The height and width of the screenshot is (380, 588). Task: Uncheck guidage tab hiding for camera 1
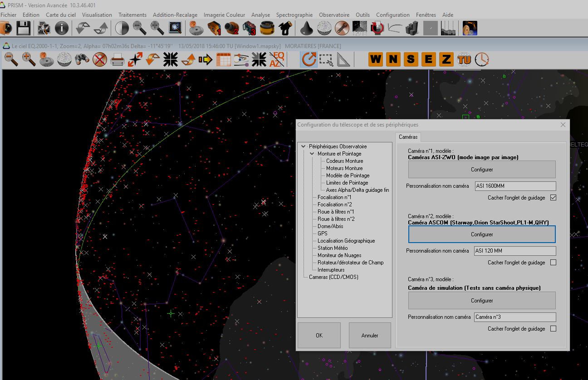pyautogui.click(x=553, y=198)
